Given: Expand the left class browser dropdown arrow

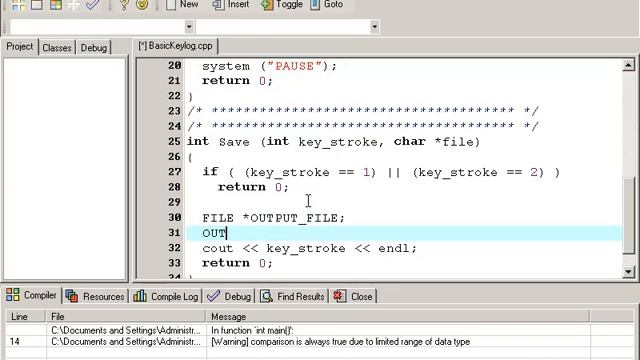Looking at the screenshot, I should tap(189, 27).
